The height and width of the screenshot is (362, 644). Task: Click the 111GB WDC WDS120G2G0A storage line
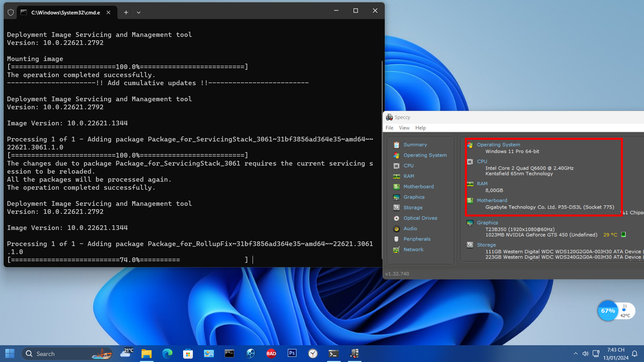[564, 251]
